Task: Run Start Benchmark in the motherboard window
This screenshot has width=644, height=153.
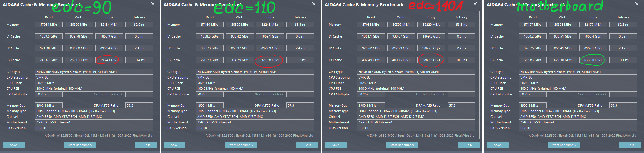Action: tap(564, 145)
